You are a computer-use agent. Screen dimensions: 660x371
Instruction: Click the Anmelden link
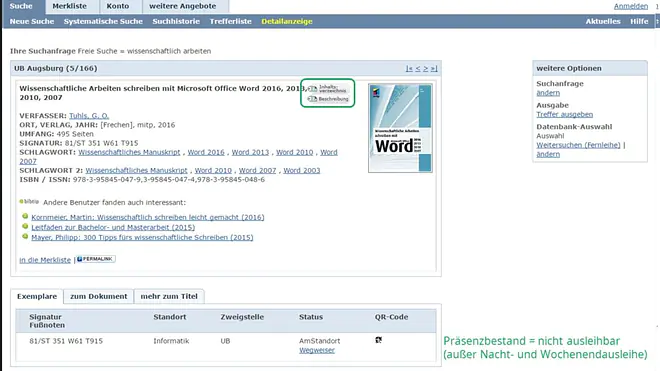[x=631, y=6]
